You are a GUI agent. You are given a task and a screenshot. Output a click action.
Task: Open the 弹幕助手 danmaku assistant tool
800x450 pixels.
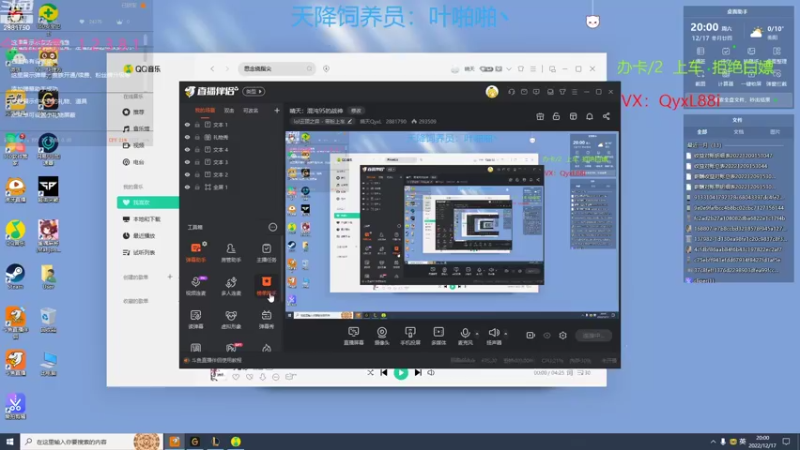(x=196, y=253)
